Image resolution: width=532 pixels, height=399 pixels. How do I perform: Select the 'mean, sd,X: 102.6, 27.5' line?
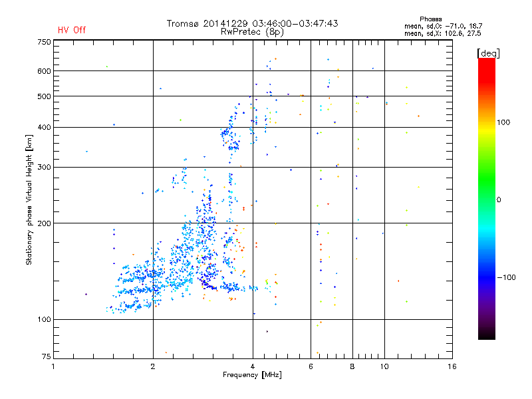coord(443,33)
